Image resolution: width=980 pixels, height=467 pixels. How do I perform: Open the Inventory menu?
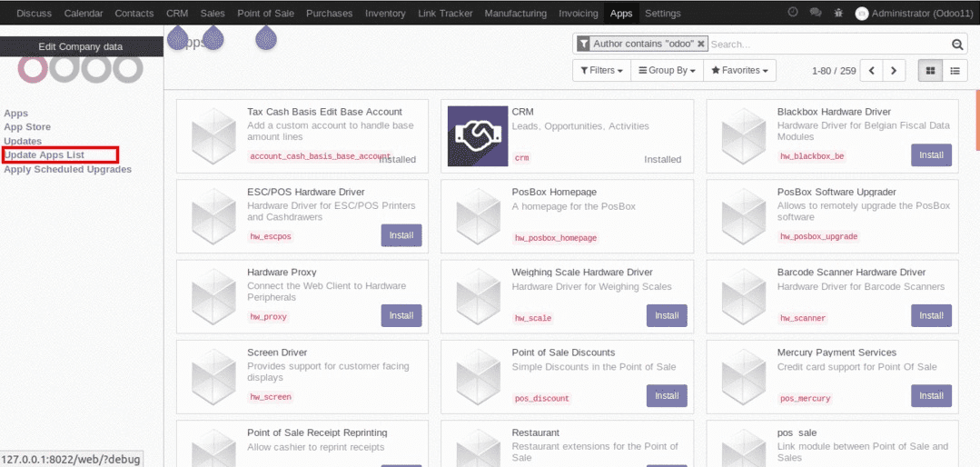[x=386, y=13]
